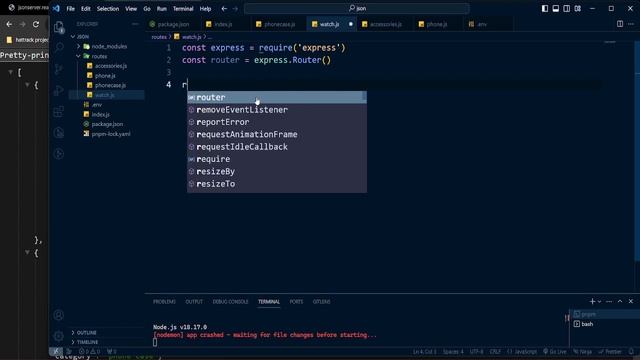Switch to the Problems panel tab
This screenshot has width=640, height=360.
[164, 302]
